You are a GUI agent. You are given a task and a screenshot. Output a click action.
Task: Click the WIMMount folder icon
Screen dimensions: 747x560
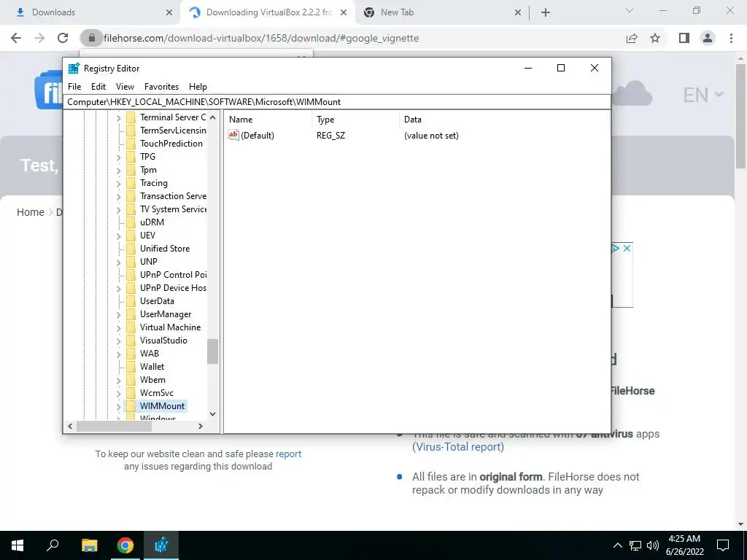[x=131, y=406]
